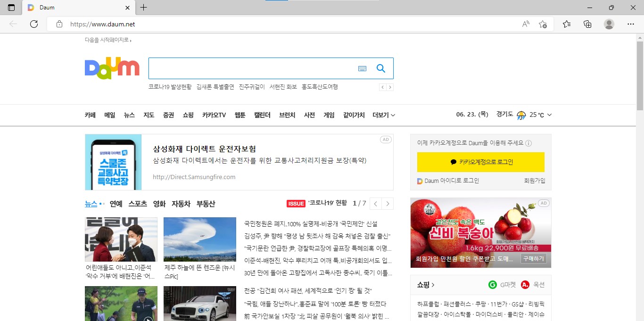Screen dimensions: 644x321
Task: Show next trending search keywords arrow
Action: pyautogui.click(x=390, y=87)
